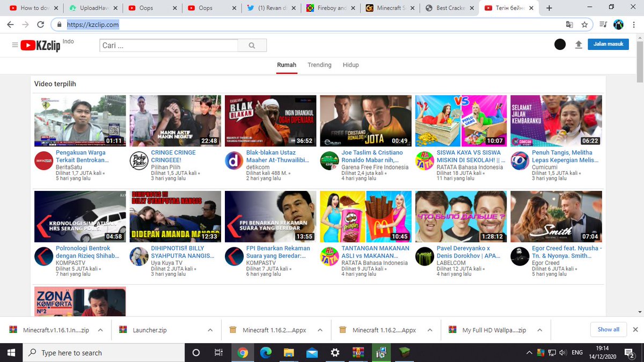Open Windows Start menu
The width and height of the screenshot is (644, 362).
coord(12,352)
